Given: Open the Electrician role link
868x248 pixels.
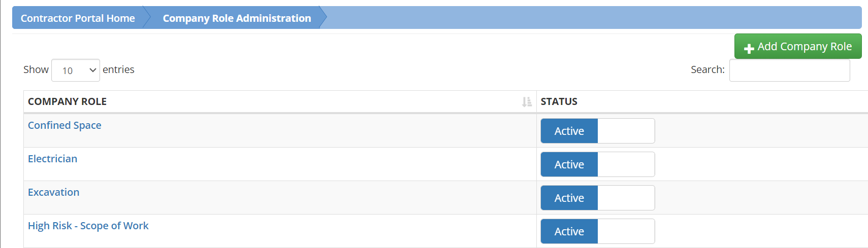Looking at the screenshot, I should coord(52,159).
